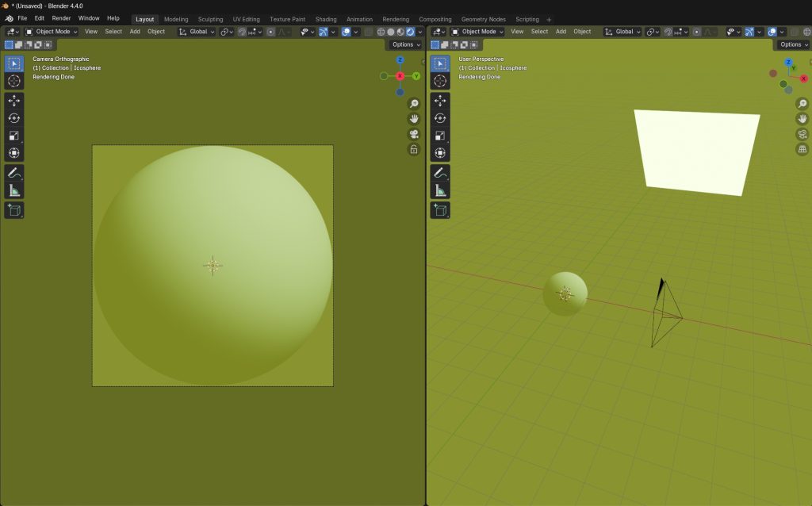812x506 pixels.
Task: Open Global orientation dropdown in left viewport
Action: pos(197,32)
